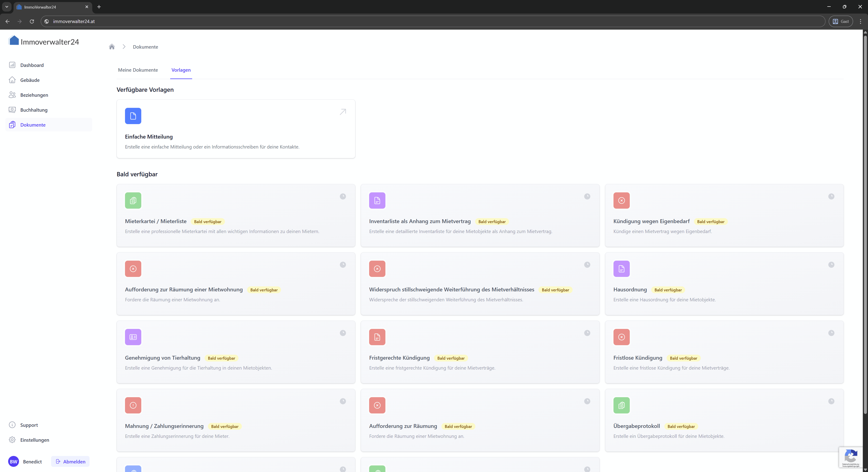Open Einstellungen settings
The height and width of the screenshot is (472, 868).
click(x=34, y=440)
